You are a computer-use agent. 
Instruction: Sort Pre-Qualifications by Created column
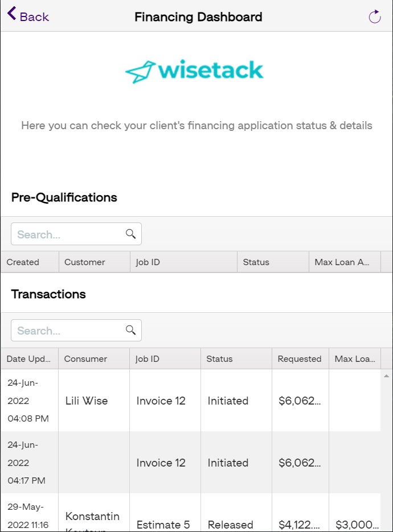point(30,262)
